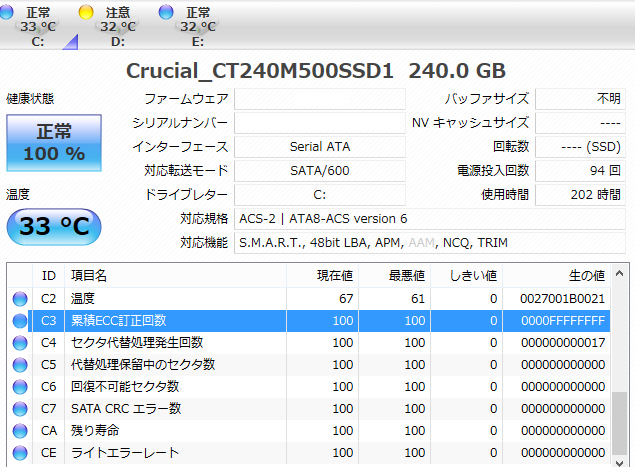The width and height of the screenshot is (635, 467).
Task: Switch to drive E: 32 °C tab
Action: pos(198,26)
